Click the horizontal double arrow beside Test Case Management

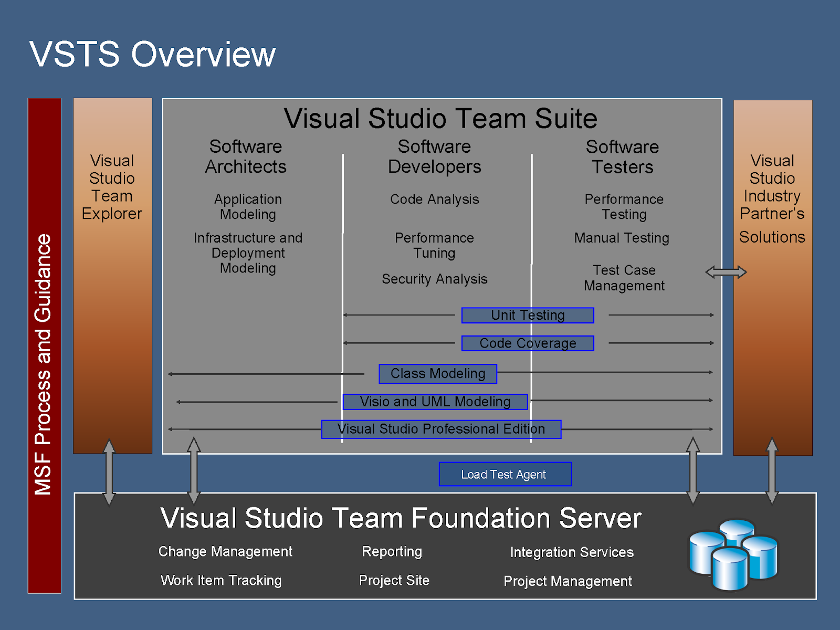pos(726,272)
